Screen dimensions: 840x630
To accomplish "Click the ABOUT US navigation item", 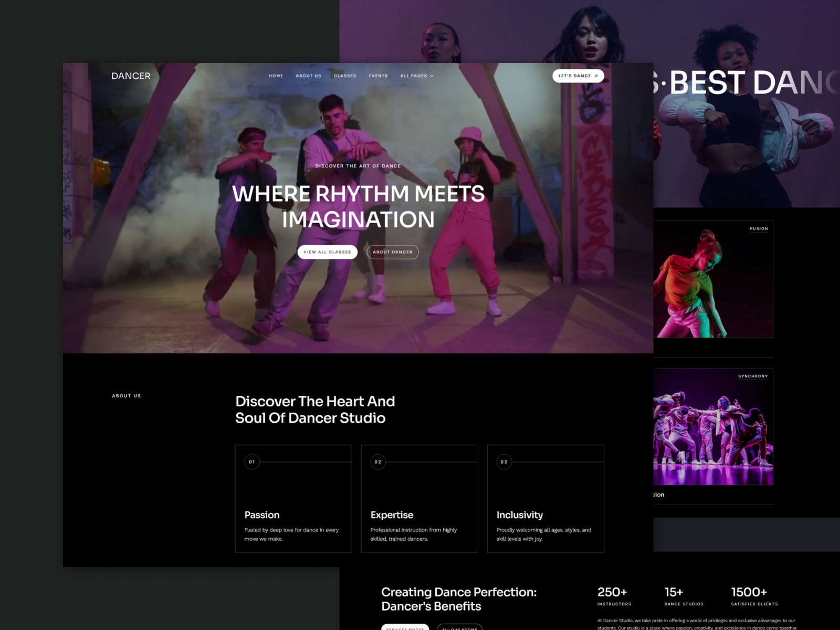I will (x=308, y=76).
